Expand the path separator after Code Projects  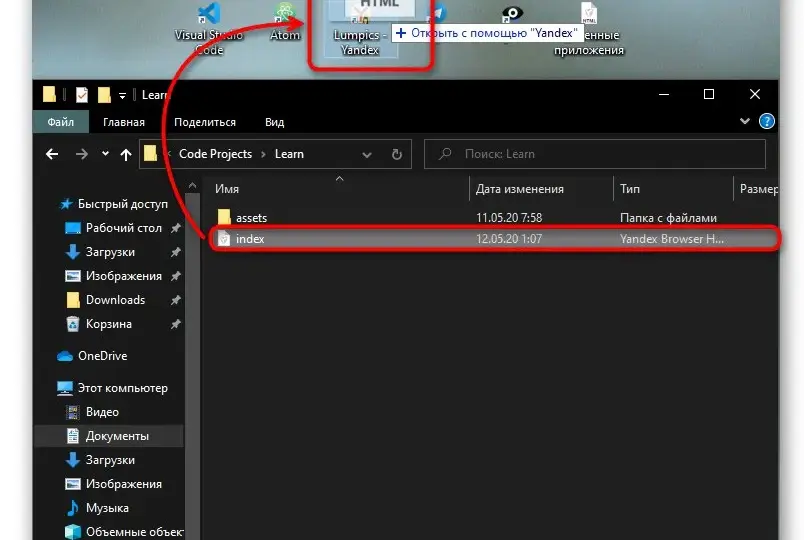pyautogui.click(x=263, y=154)
